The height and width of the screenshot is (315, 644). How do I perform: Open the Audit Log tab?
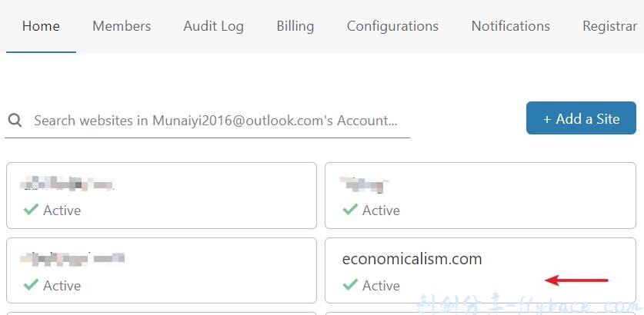point(213,26)
